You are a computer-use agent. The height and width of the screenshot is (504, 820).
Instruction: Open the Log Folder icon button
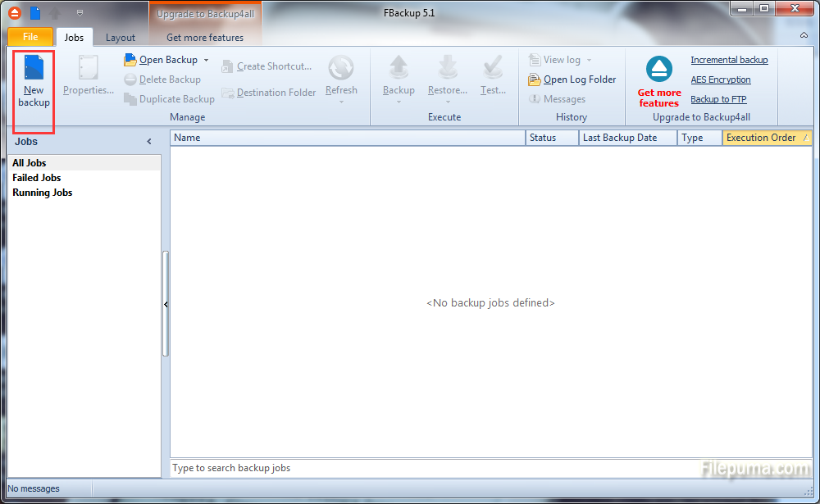pyautogui.click(x=535, y=79)
